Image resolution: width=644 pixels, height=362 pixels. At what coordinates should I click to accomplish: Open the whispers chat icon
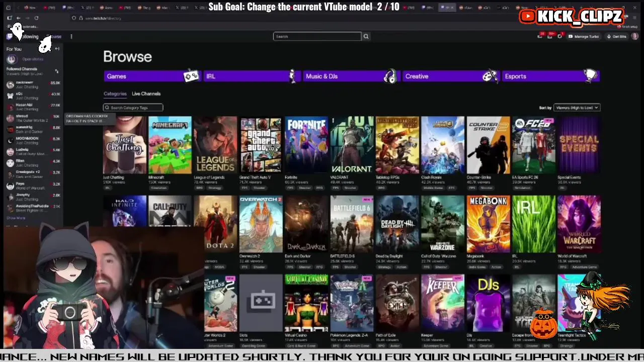(559, 36)
